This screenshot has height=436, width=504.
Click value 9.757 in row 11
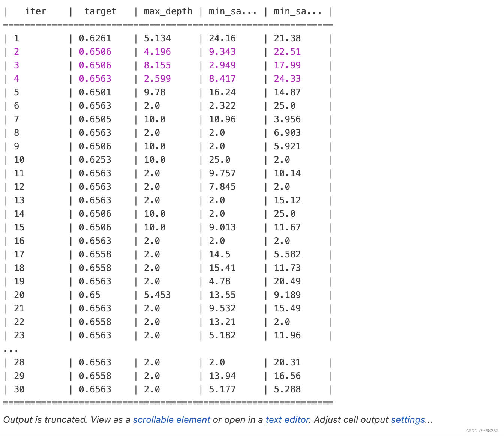click(x=222, y=173)
